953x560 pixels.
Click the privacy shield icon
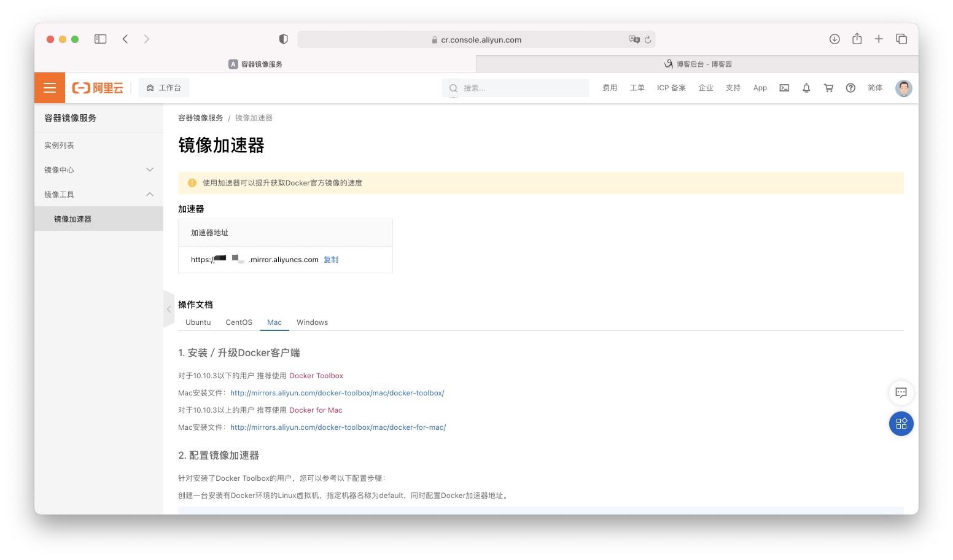pyautogui.click(x=283, y=39)
